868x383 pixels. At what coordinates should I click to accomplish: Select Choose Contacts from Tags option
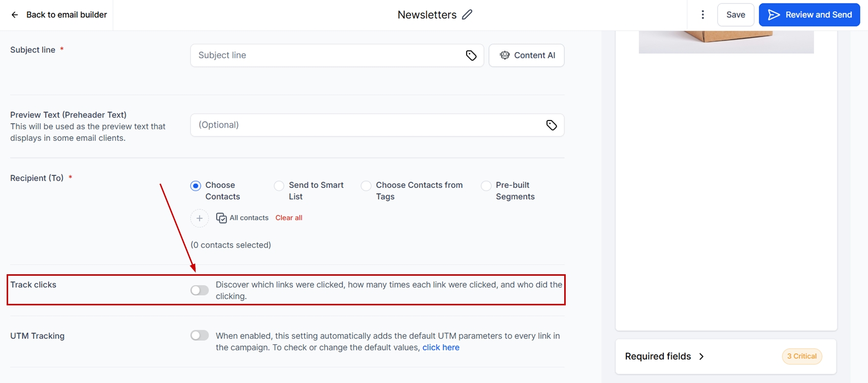point(366,186)
